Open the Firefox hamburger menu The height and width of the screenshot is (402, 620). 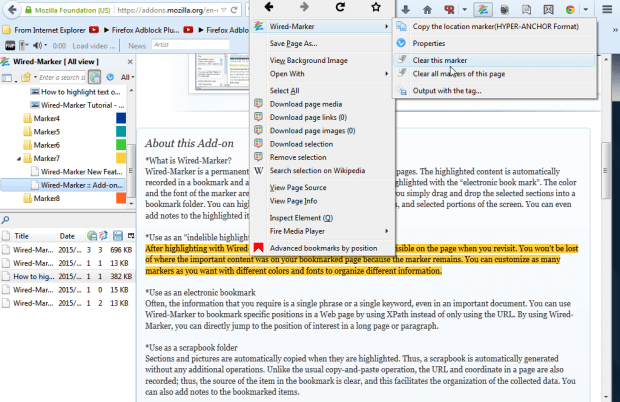pos(607,9)
